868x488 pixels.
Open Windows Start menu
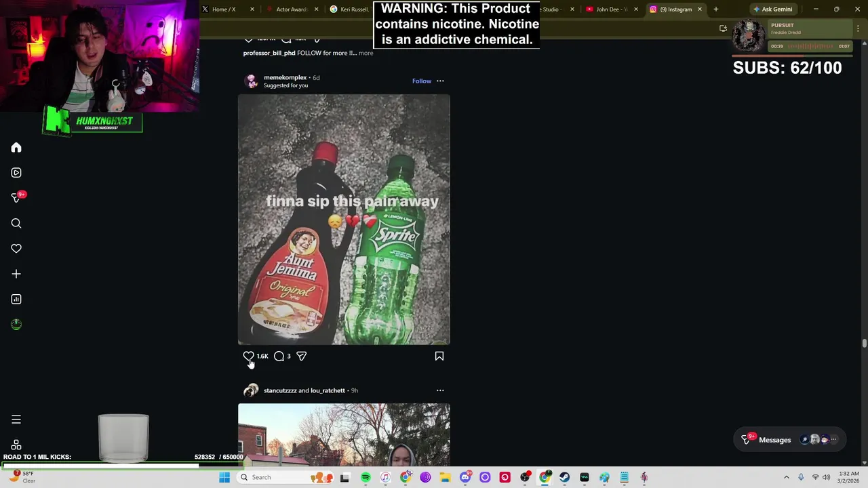(224, 477)
